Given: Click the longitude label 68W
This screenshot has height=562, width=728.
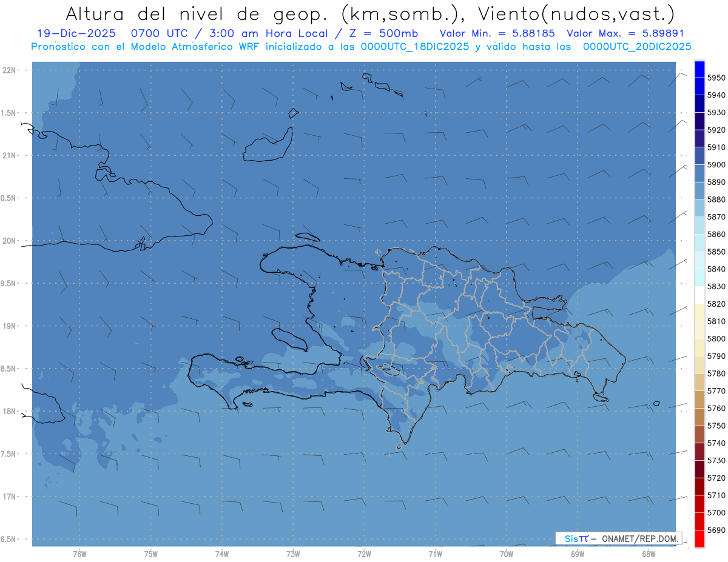Looking at the screenshot, I should point(649,554).
